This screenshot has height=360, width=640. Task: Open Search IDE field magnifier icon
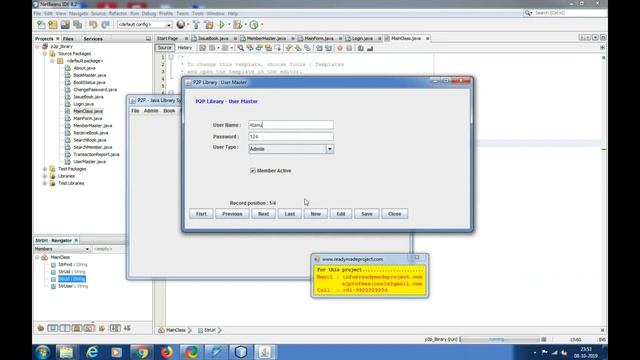tap(528, 13)
